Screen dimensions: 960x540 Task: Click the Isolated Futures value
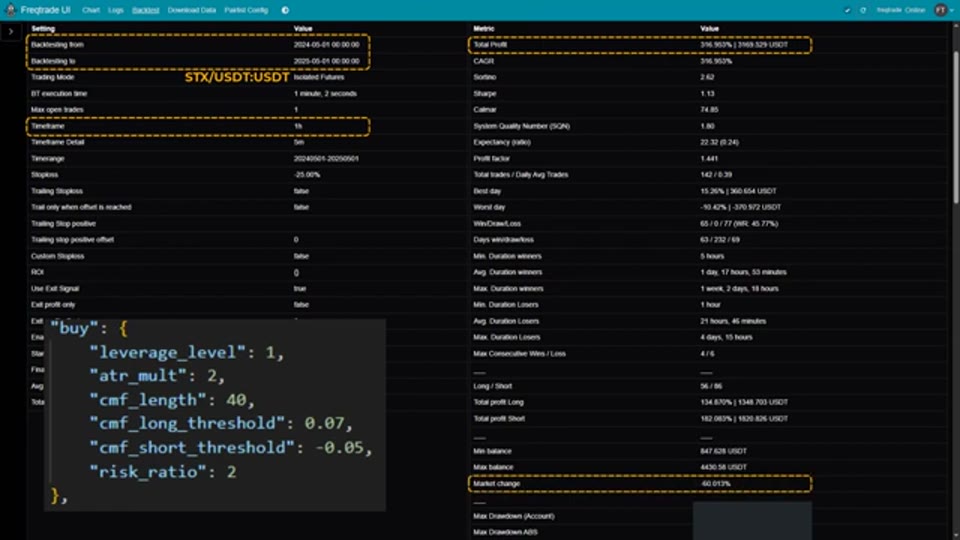[x=319, y=77]
